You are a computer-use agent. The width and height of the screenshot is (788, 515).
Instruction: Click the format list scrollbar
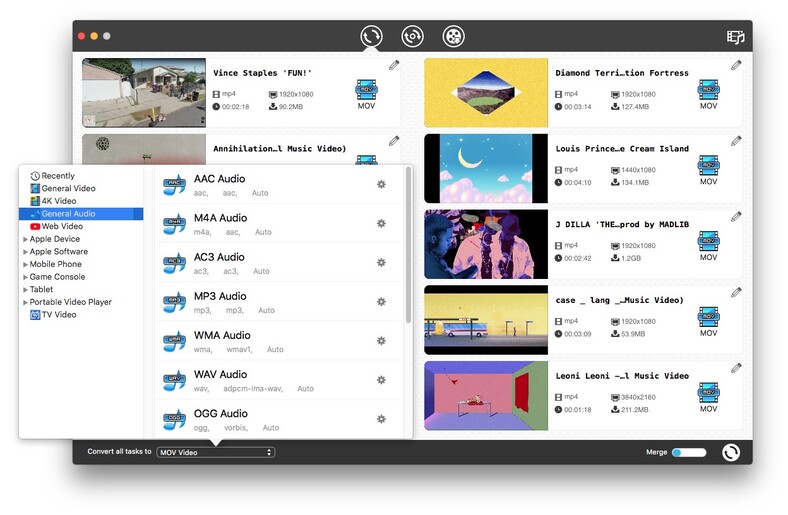tap(408, 245)
